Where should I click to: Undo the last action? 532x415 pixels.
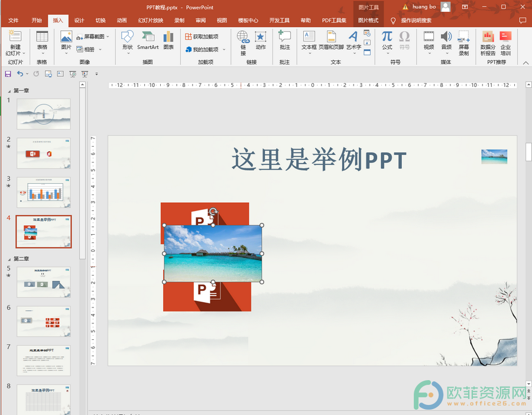20,74
